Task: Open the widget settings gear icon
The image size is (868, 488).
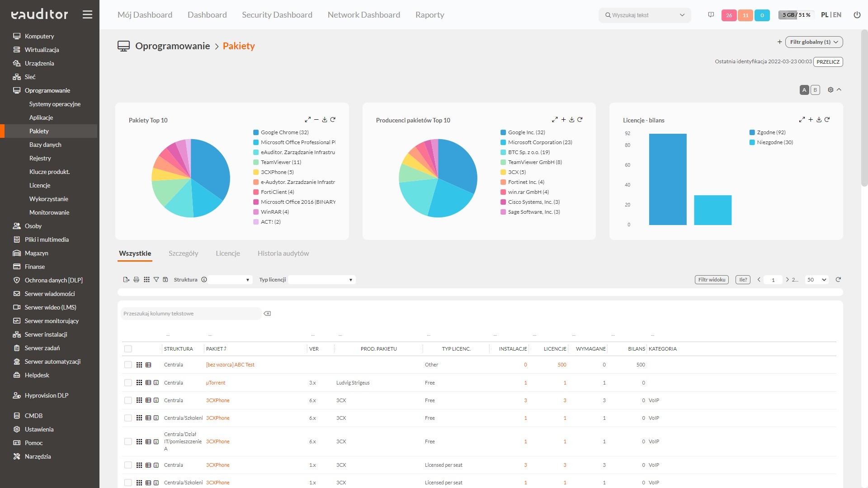Action: coord(830,89)
